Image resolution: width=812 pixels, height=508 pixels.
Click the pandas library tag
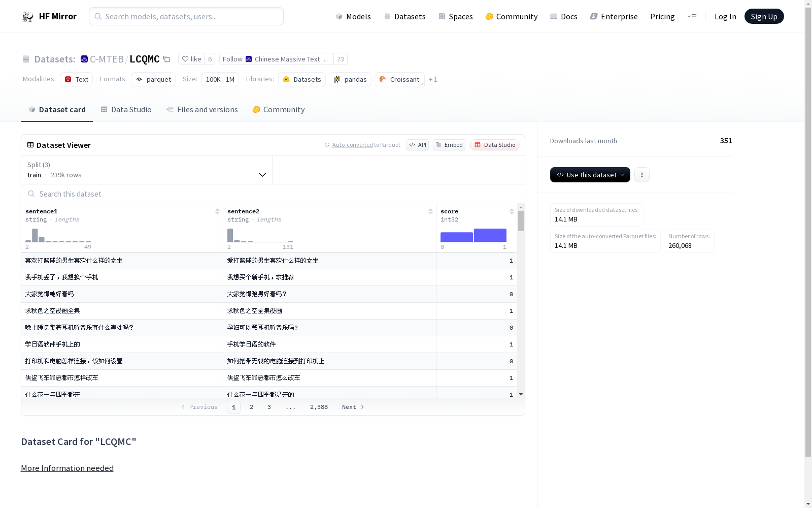350,79
